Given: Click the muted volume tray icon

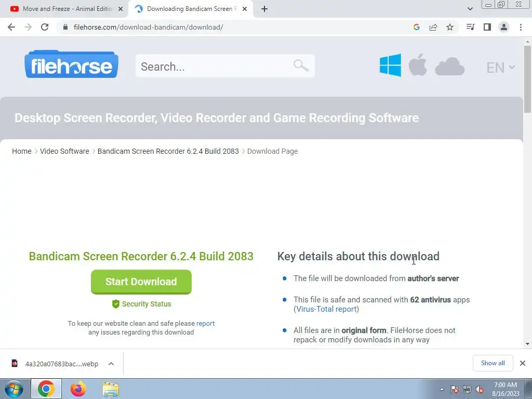Looking at the screenshot, I should click(480, 390).
